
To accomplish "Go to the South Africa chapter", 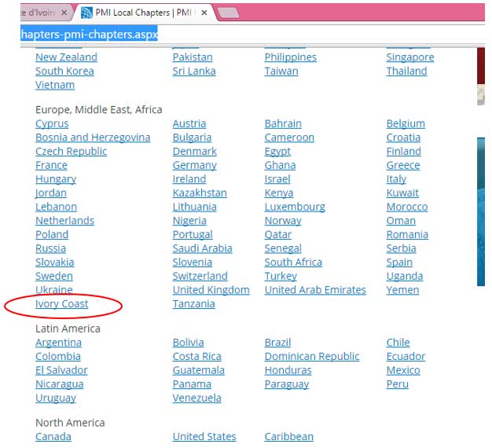I will 293,263.
